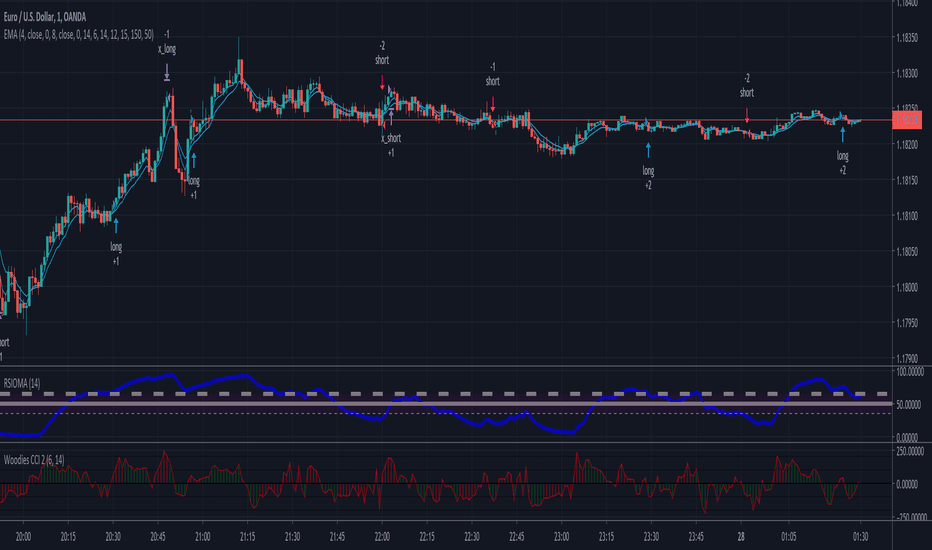The width and height of the screenshot is (932, 550).
Task: Click the 21:30 time axis label
Action: 292,537
